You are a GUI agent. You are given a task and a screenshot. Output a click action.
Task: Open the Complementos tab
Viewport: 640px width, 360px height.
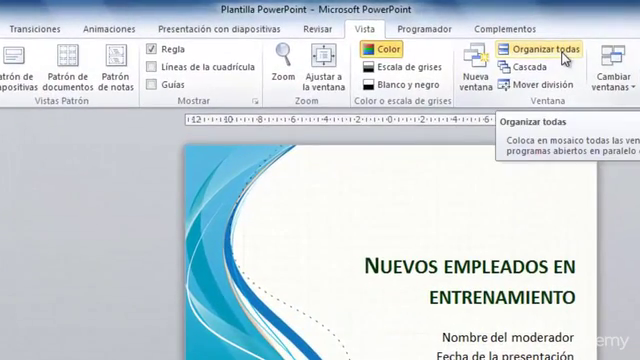[505, 29]
